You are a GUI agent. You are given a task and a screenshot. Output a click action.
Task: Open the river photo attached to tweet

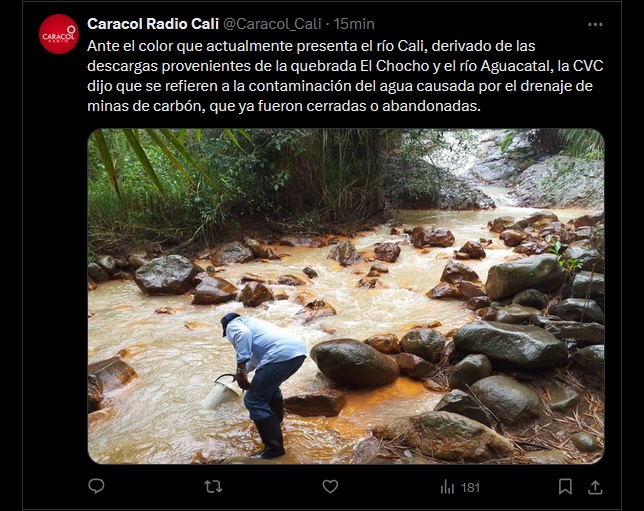point(346,296)
